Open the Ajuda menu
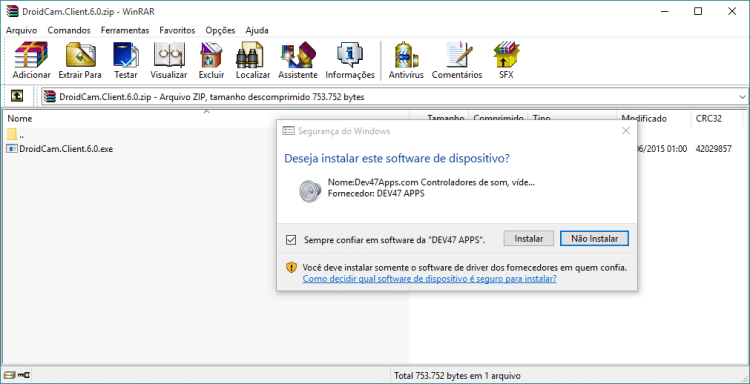Viewport: 750px width, 384px height. [257, 30]
